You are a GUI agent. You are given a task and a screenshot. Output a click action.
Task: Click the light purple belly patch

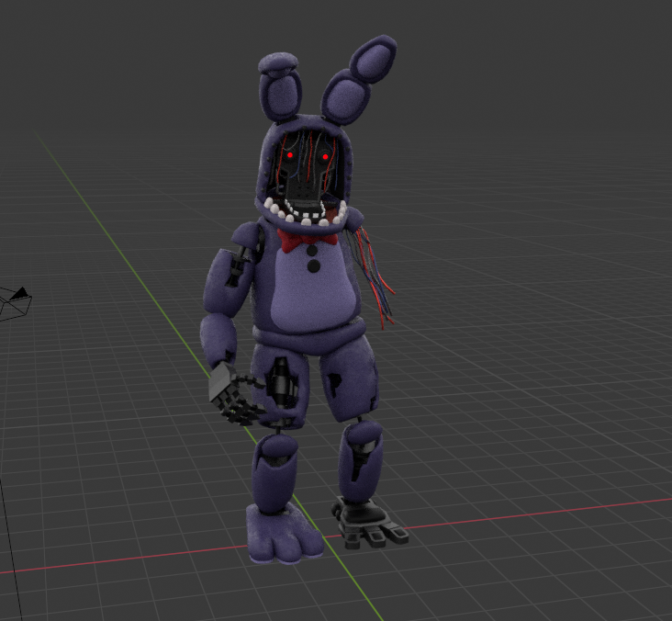pyautogui.click(x=314, y=288)
